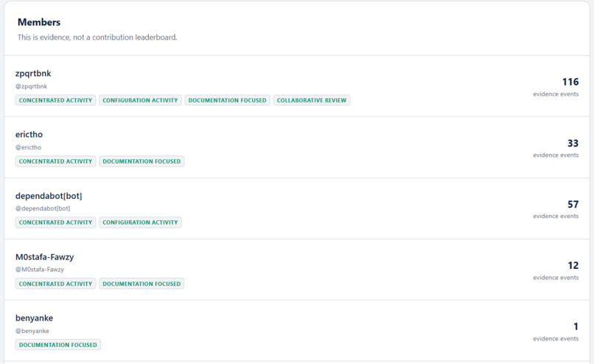Click M0stafa-Fawzy's Documentation Focused badge
The width and height of the screenshot is (594, 364).
pos(141,284)
